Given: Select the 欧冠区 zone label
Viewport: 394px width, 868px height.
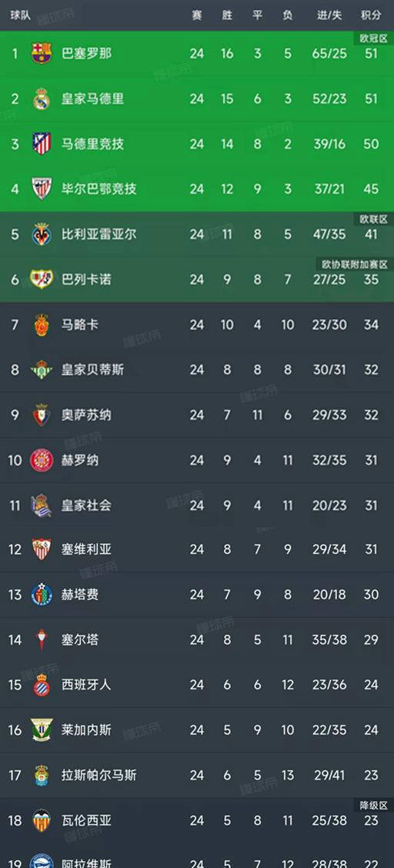Looking at the screenshot, I should 372,39.
